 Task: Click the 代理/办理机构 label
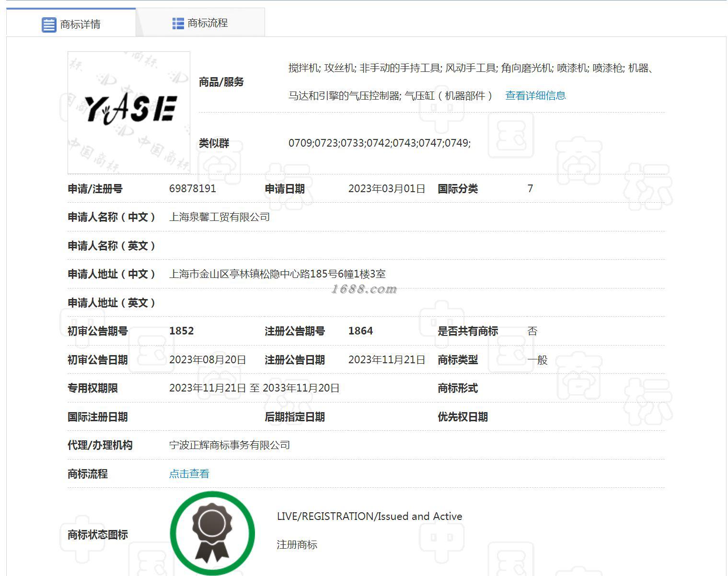(x=100, y=445)
